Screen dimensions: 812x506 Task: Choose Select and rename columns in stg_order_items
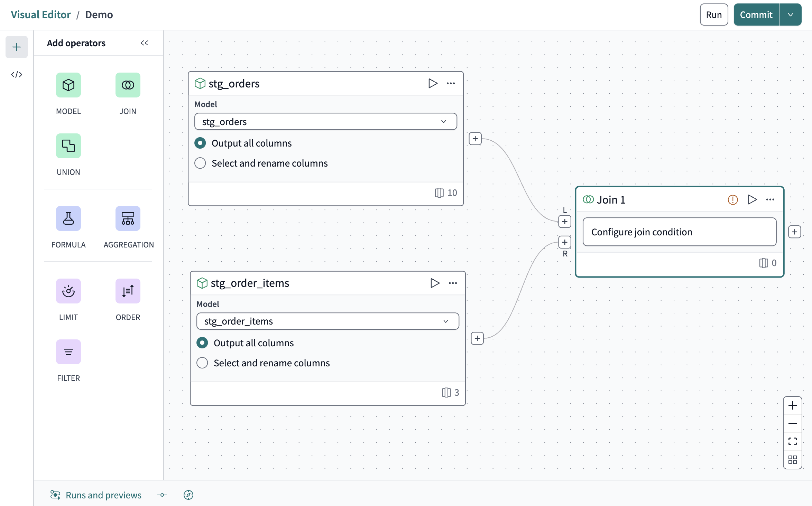[202, 363]
